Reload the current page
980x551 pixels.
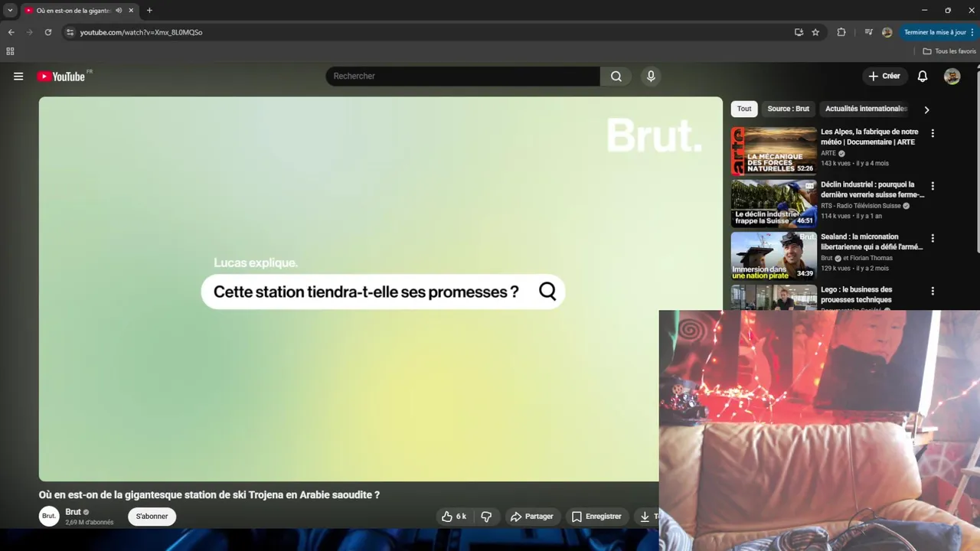coord(47,32)
